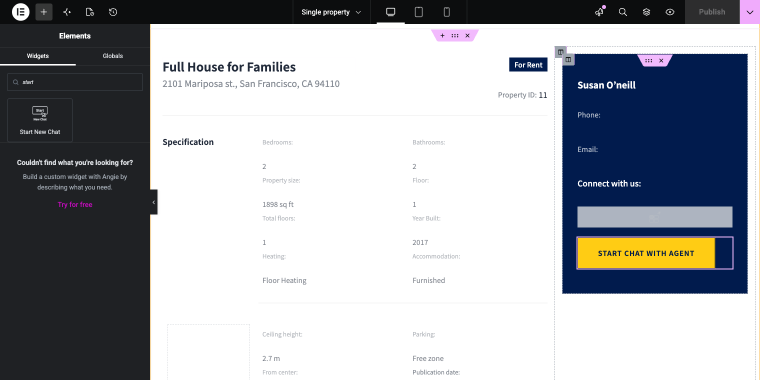Click the inner gray column handle icon
Screen dimensions: 760x380
569,60
